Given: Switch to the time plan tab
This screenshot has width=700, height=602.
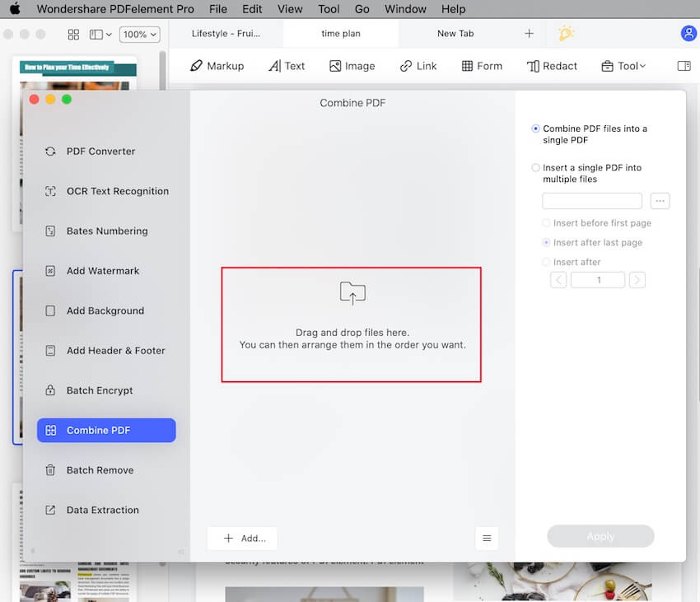Looking at the screenshot, I should pyautogui.click(x=341, y=34).
